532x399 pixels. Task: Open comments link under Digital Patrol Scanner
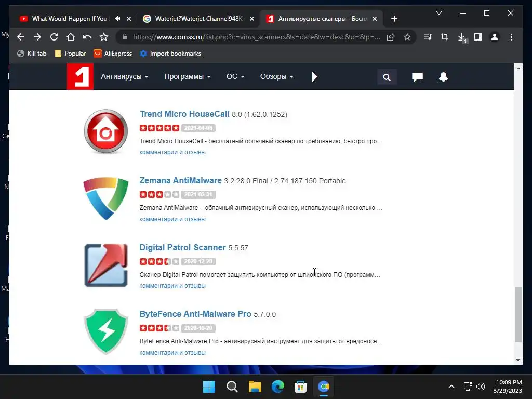(172, 286)
